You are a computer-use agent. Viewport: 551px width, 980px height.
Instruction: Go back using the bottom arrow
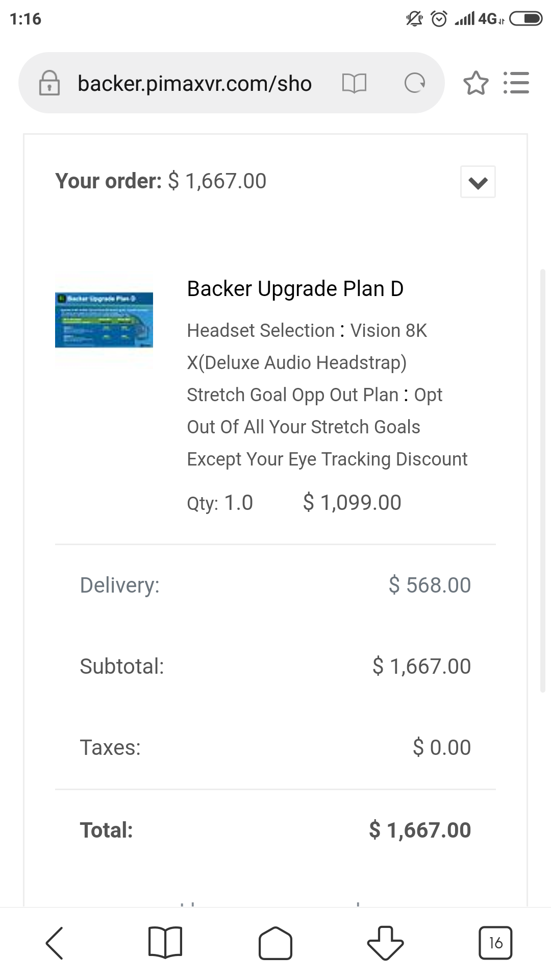[x=55, y=943]
